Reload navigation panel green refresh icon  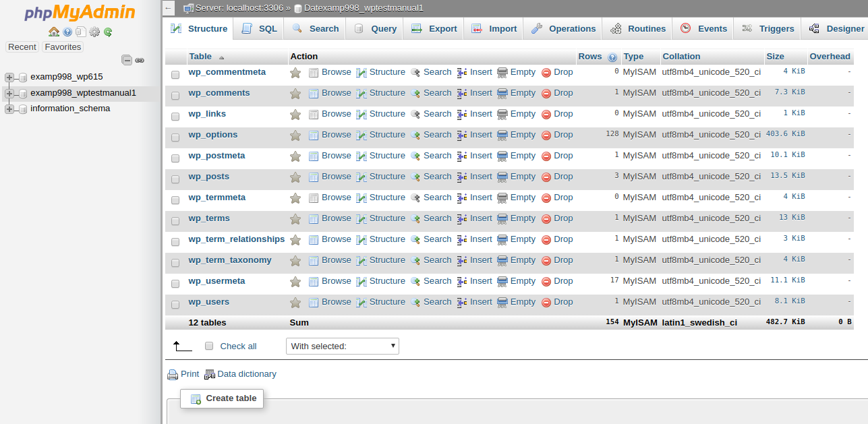[108, 32]
